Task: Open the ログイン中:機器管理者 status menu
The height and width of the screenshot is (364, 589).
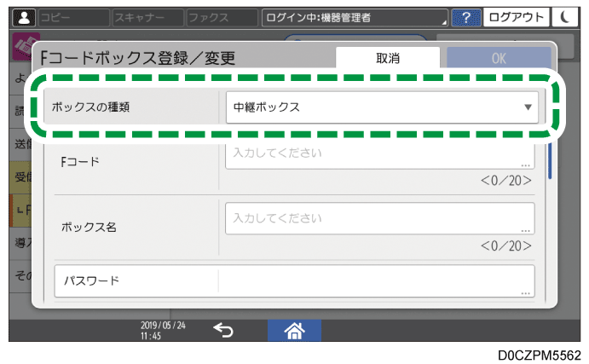Action: point(355,18)
